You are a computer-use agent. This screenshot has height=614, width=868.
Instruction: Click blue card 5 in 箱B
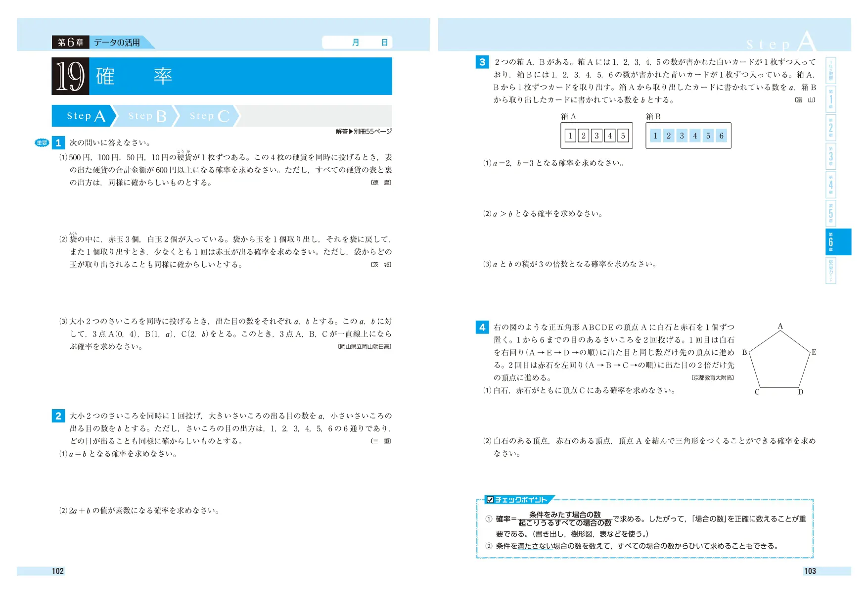click(708, 136)
